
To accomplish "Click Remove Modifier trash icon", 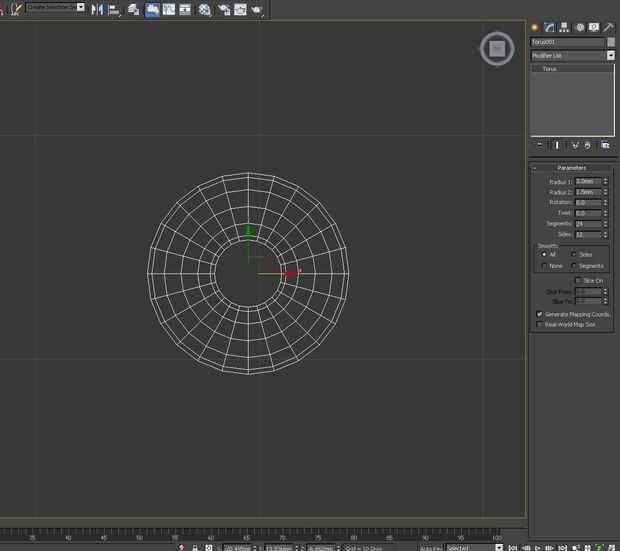I will point(588,145).
